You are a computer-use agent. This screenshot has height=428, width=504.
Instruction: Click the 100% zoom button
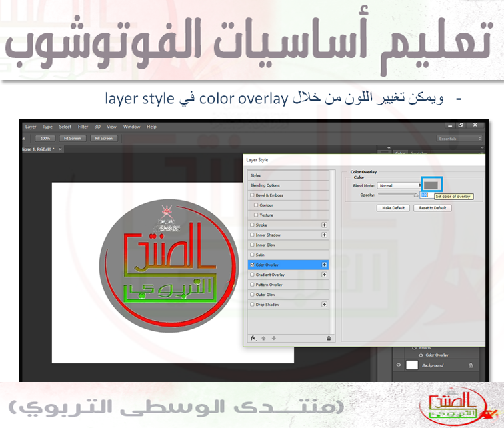(45, 139)
